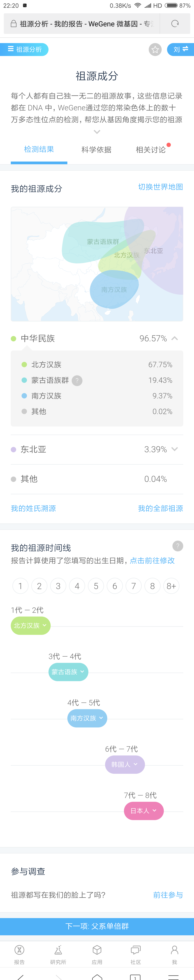Switch to 科学依据 tab
This screenshot has height=980, width=194.
tap(96, 150)
